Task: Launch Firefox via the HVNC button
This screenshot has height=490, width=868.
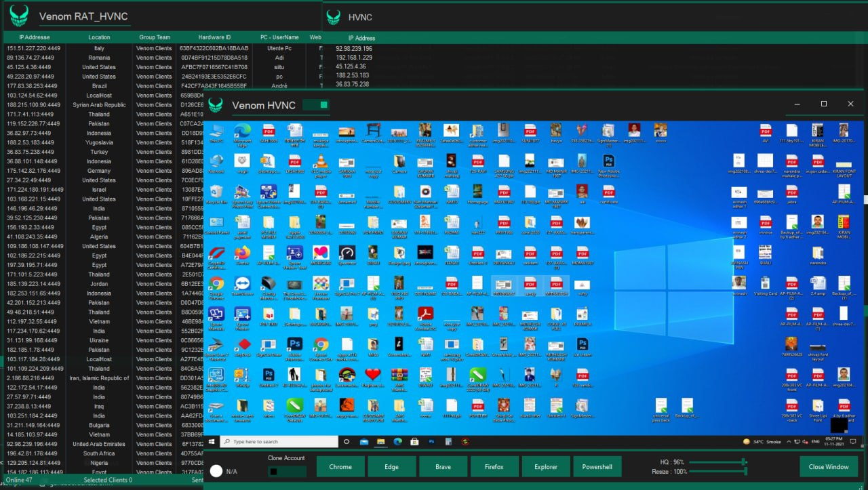Action: [x=494, y=467]
